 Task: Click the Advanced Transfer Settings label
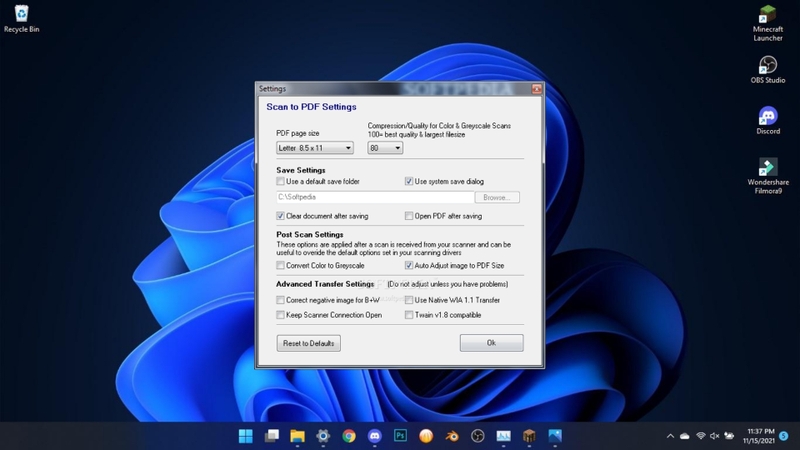(325, 284)
